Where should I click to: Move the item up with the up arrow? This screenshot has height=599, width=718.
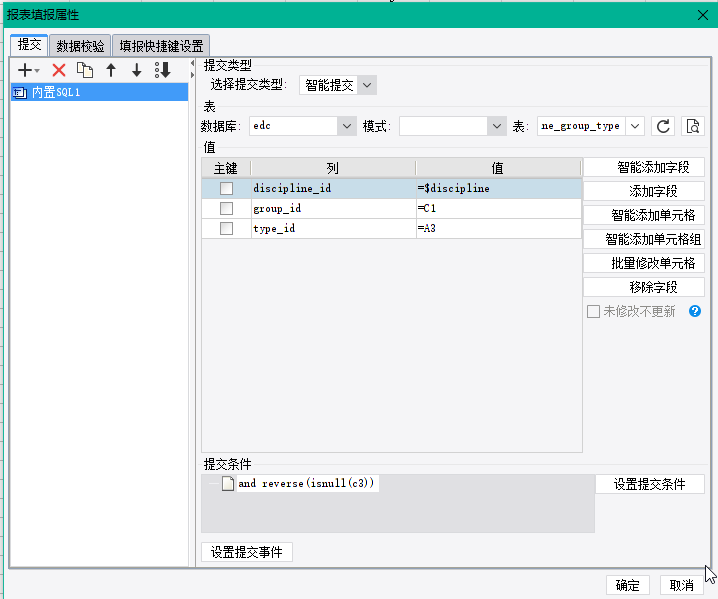[111, 71]
